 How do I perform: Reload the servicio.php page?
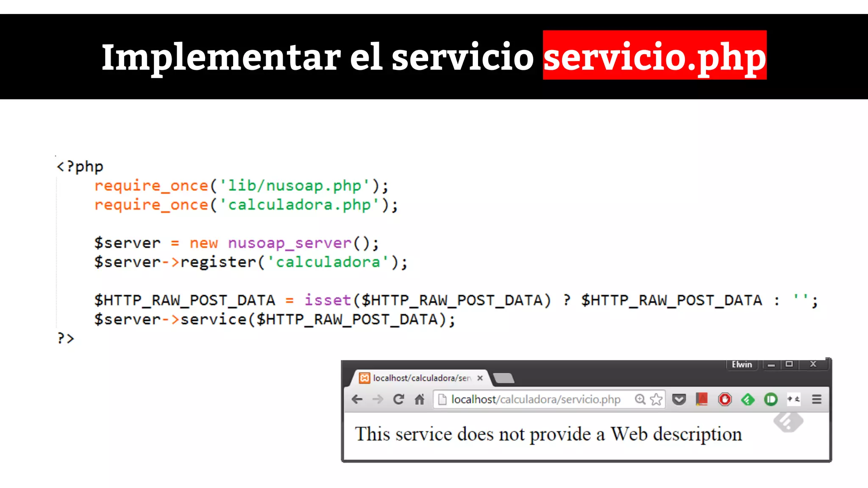398,399
